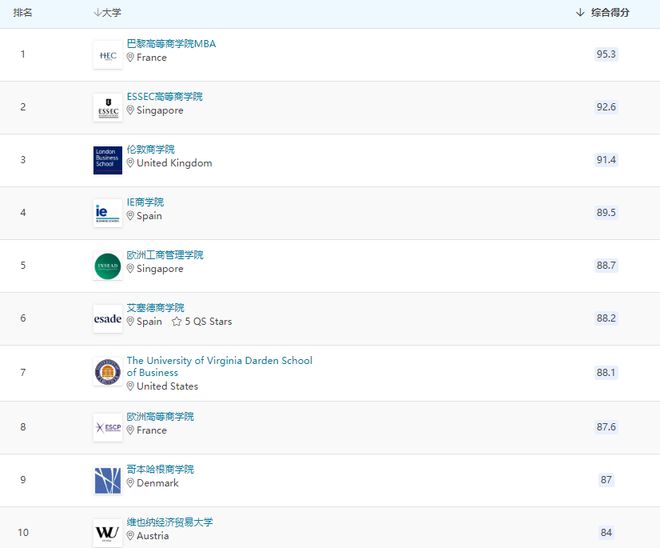
Task: Open the 巴黎高等商学院MBA link
Action: [171, 44]
